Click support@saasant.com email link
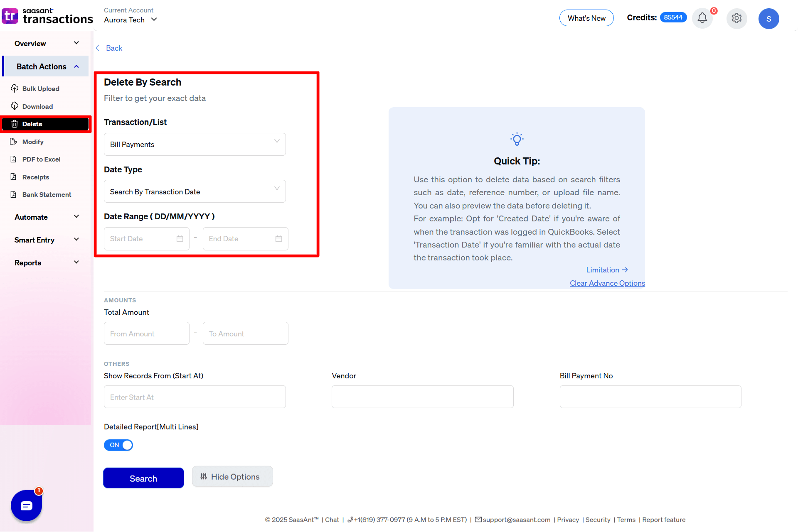This screenshot has width=798, height=532. pyautogui.click(x=517, y=520)
